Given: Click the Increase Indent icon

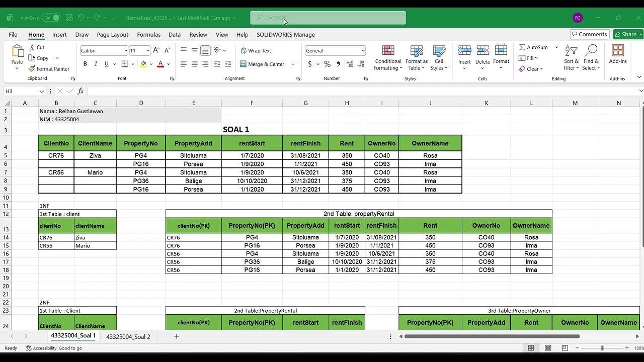Looking at the screenshot, I should (228, 64).
